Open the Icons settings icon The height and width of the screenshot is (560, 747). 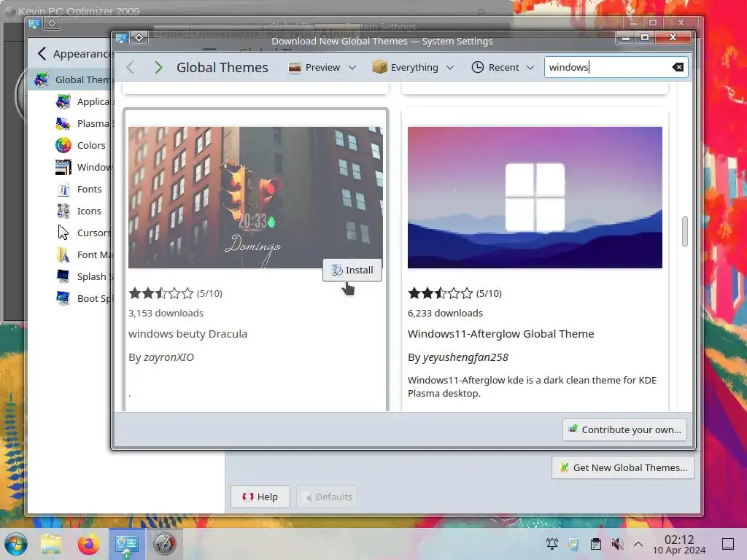pyautogui.click(x=63, y=211)
